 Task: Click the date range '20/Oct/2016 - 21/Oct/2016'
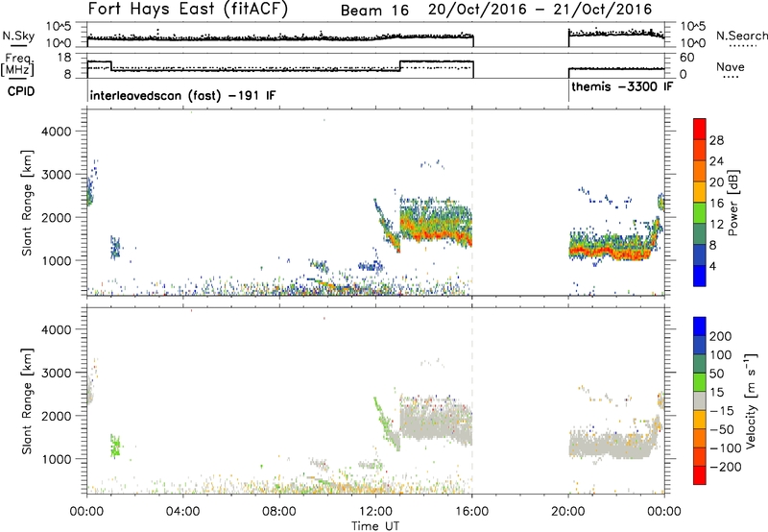pyautogui.click(x=540, y=10)
